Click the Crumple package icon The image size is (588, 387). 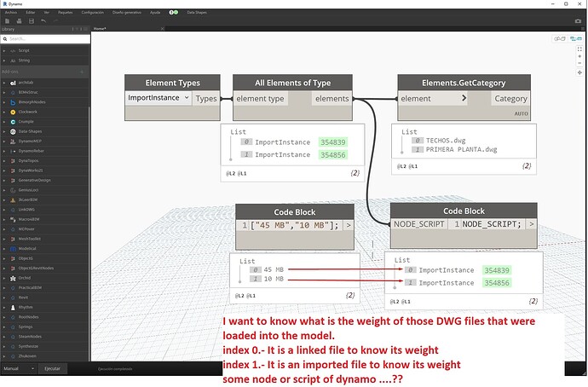coord(13,122)
